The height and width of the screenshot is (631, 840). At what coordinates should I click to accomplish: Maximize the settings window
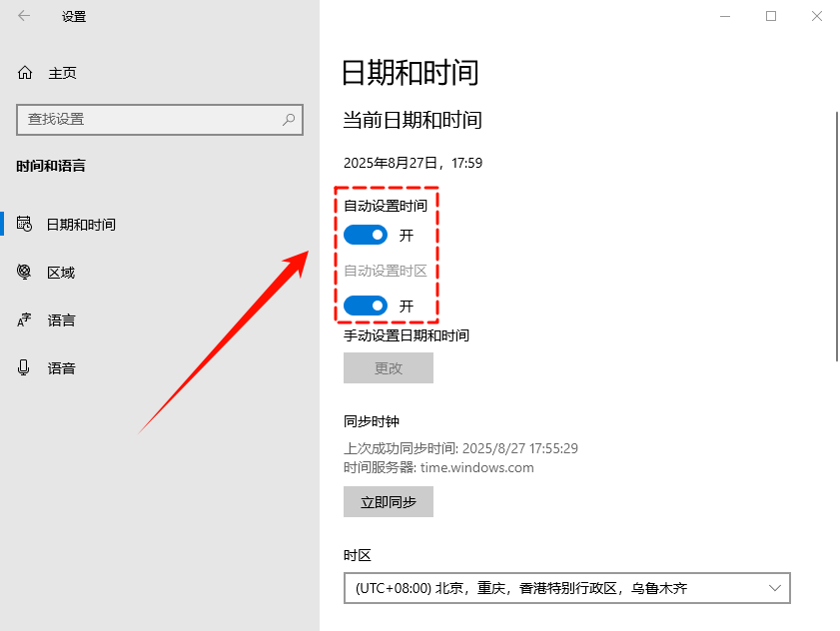pos(771,16)
